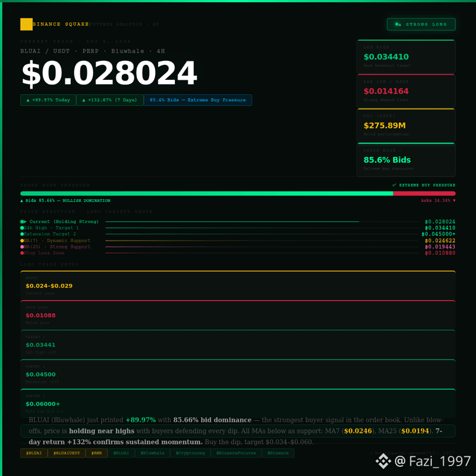
Task: Click the $0.028024 value in price structure
Action: click(440, 222)
